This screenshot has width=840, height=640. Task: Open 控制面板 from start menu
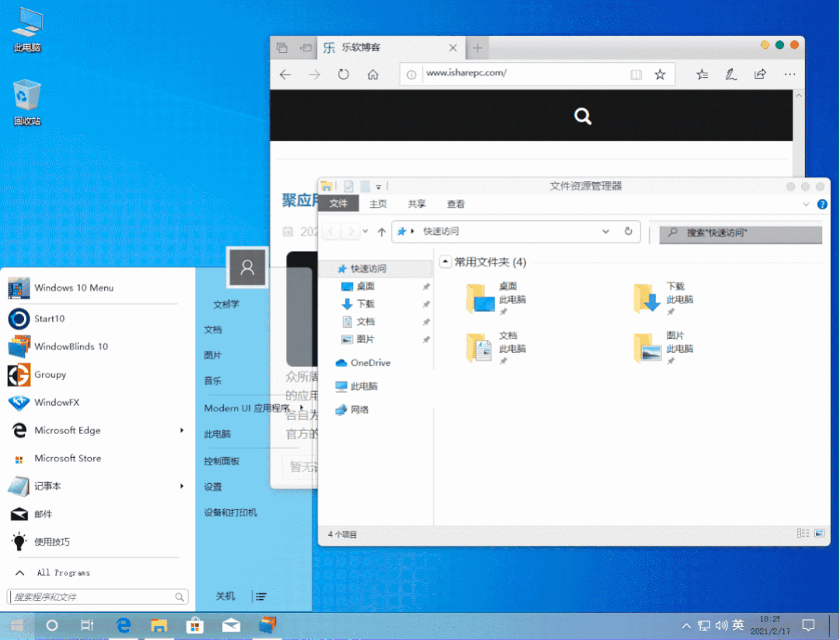pyautogui.click(x=221, y=461)
